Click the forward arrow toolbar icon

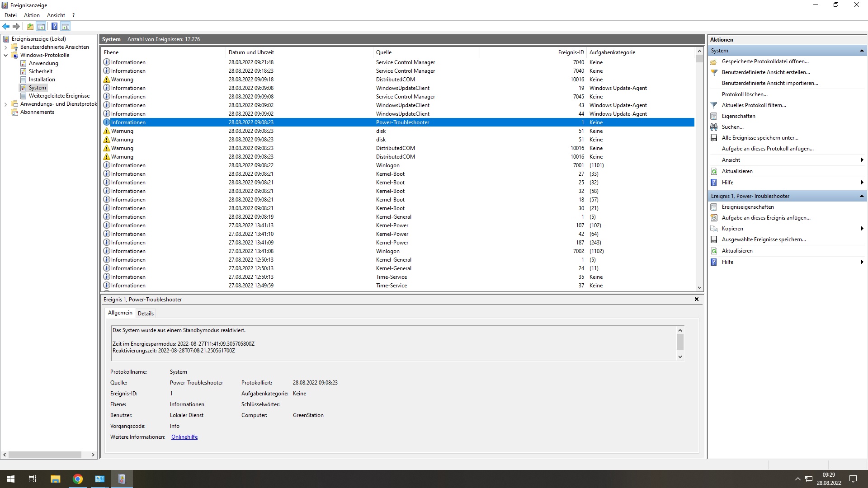click(x=16, y=26)
